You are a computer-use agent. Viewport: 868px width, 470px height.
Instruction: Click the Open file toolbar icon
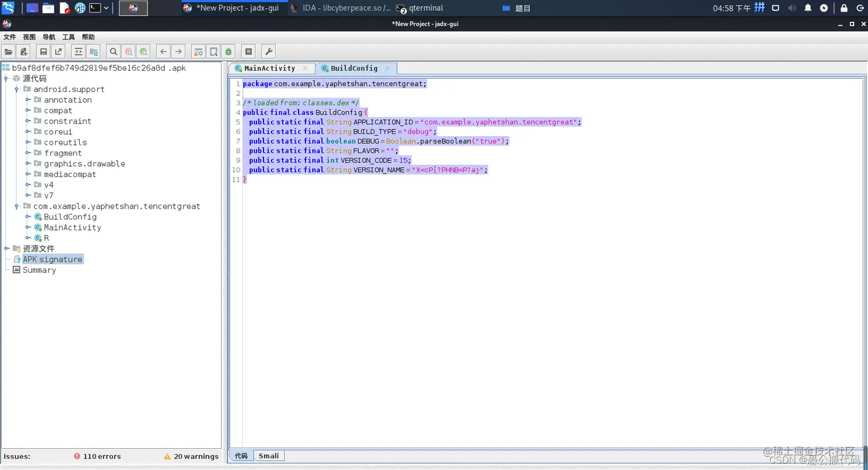[x=9, y=52]
